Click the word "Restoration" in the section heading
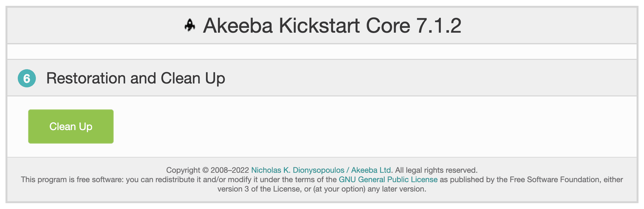The width and height of the screenshot is (644, 209). tap(86, 78)
